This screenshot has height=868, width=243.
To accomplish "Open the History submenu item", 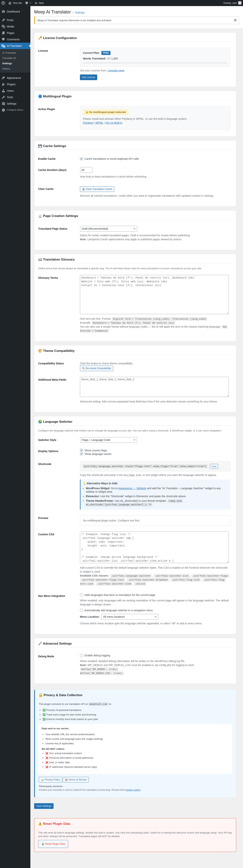I will tap(6, 69).
